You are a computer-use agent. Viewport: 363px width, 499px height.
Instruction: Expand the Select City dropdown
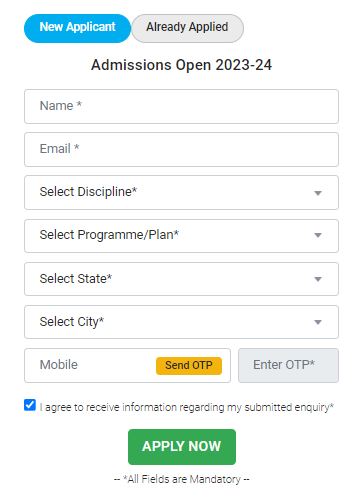[181, 322]
